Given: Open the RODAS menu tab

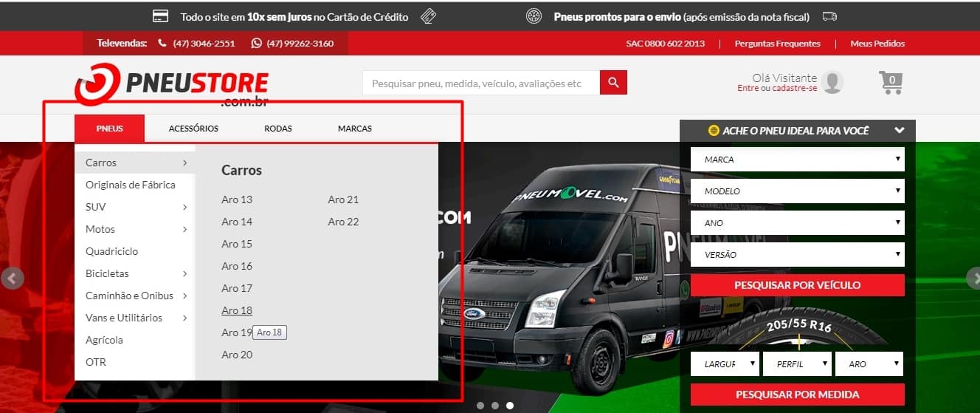Looking at the screenshot, I should coord(278,129).
